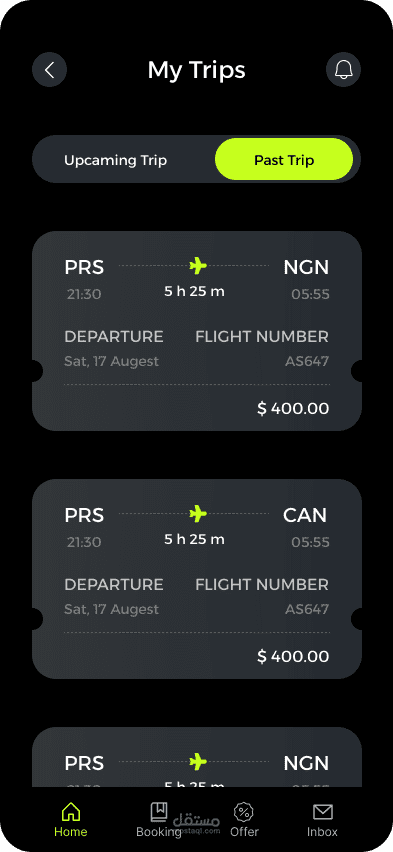Open the first PRS to NGN ticket card
Image resolution: width=393 pixels, height=852 pixels.
[x=197, y=331]
